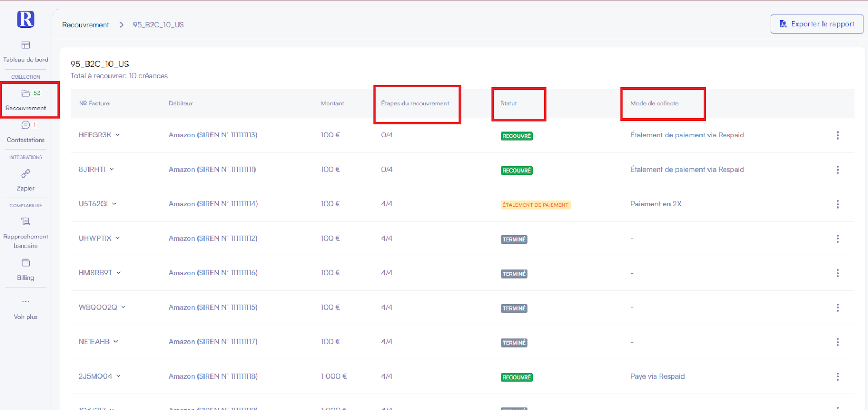The image size is (868, 410).
Task: Expand invoice 2J5MO04 chevron
Action: click(118, 376)
